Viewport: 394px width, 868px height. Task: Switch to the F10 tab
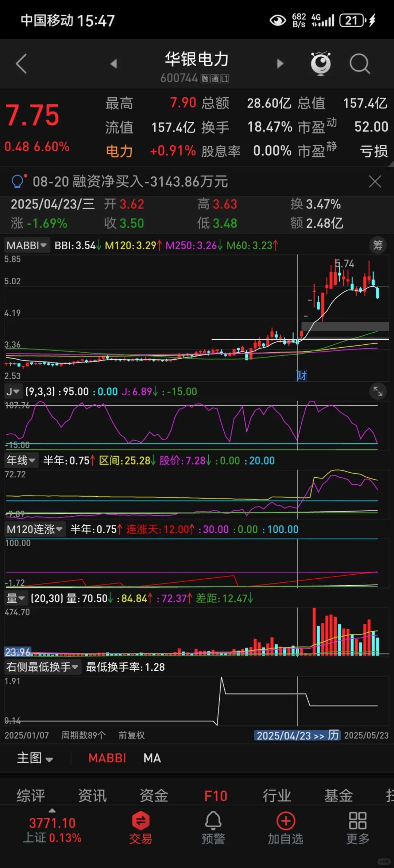216,796
